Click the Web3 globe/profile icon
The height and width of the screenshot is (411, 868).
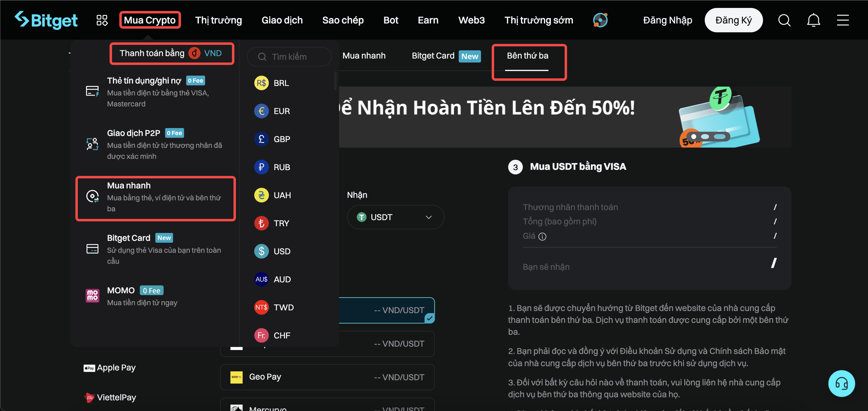click(x=599, y=19)
